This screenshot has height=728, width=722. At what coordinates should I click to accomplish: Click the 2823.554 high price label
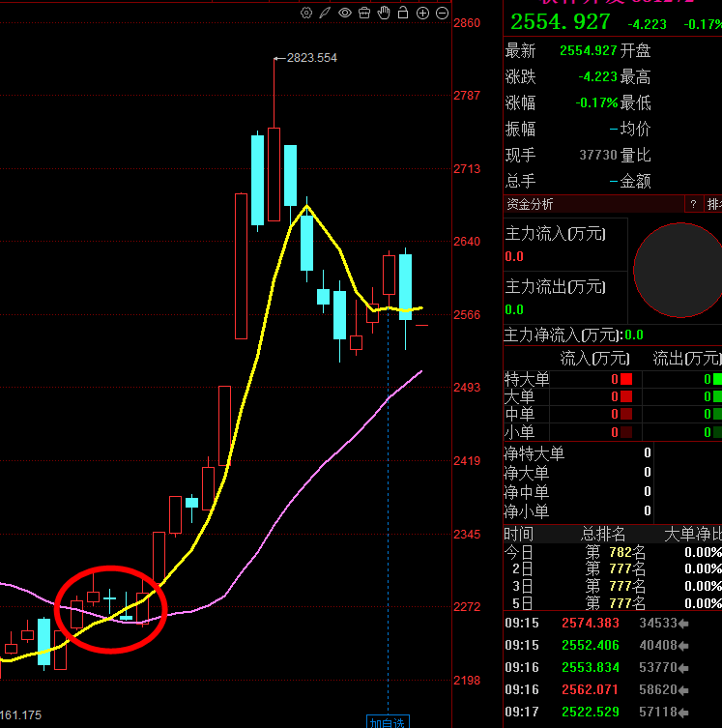click(311, 58)
